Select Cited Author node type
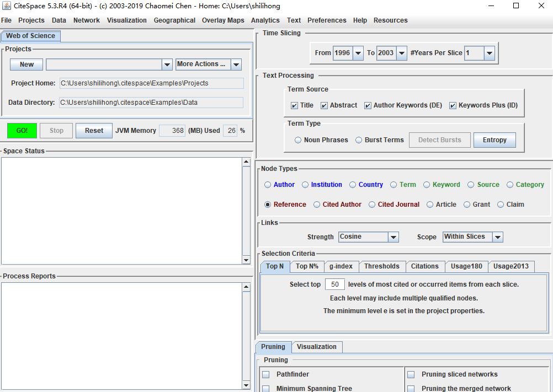The image size is (553, 392). 317,205
